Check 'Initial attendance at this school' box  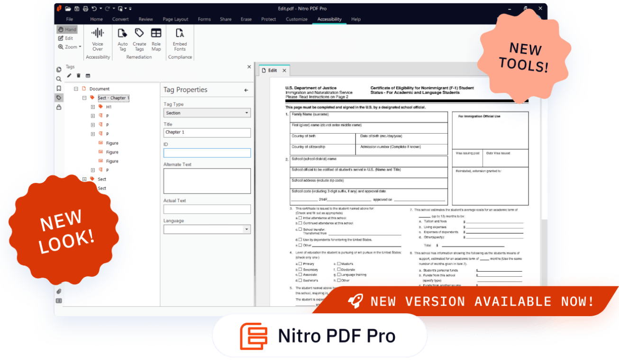pyautogui.click(x=300, y=218)
